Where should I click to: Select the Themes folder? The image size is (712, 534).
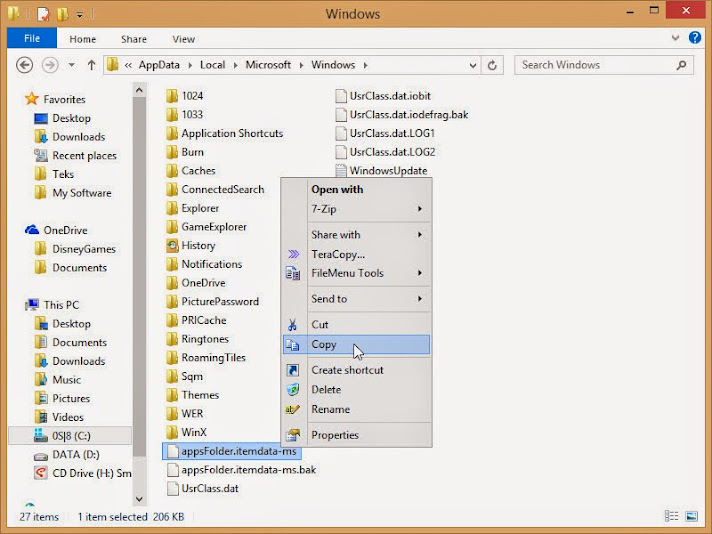click(193, 395)
